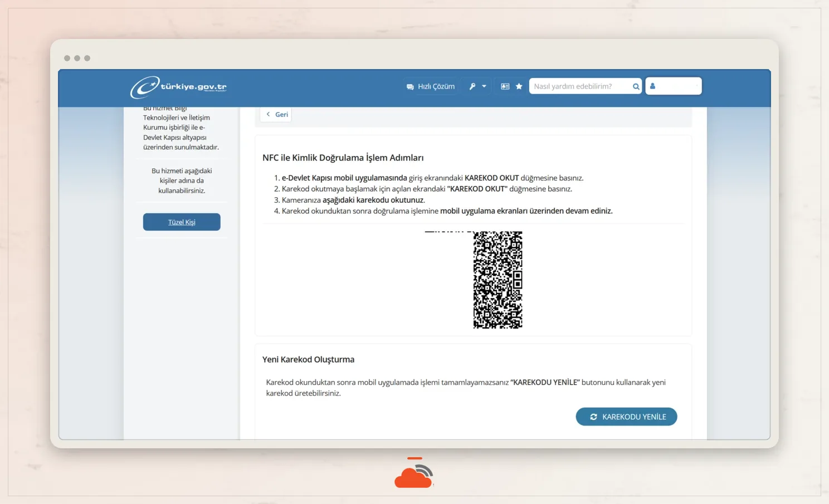Open the key icon dropdown menu

477,86
